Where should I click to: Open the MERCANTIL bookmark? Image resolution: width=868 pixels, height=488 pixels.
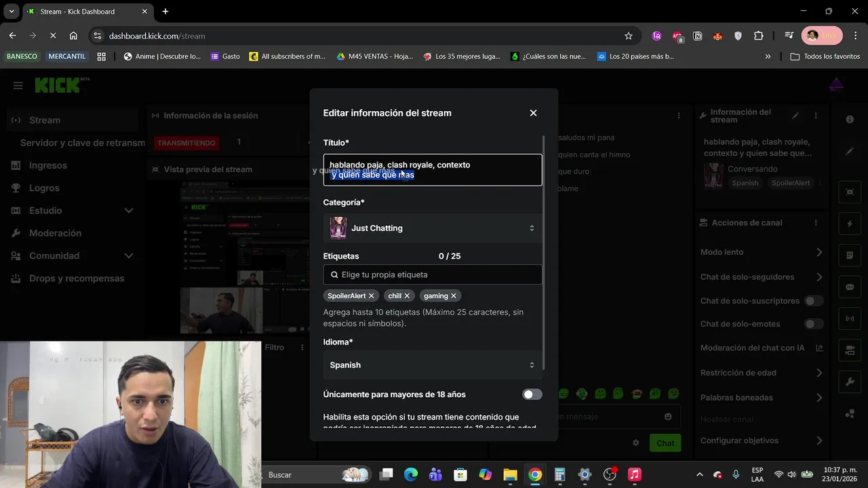click(x=67, y=56)
